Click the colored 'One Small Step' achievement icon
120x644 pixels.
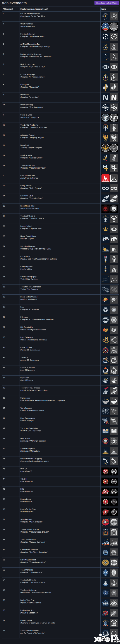point(106,27)
